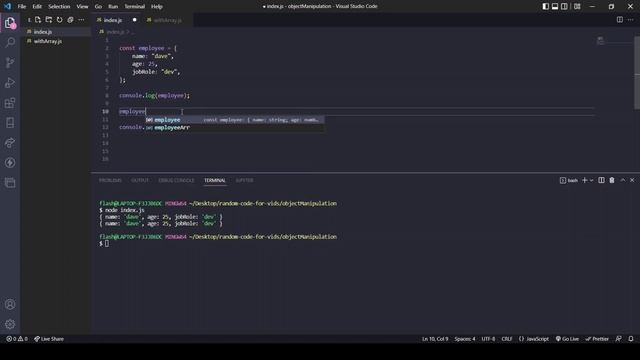Choose employeeArr autocomplete suggestion
Viewport: 640px width, 360px height.
(x=235, y=128)
